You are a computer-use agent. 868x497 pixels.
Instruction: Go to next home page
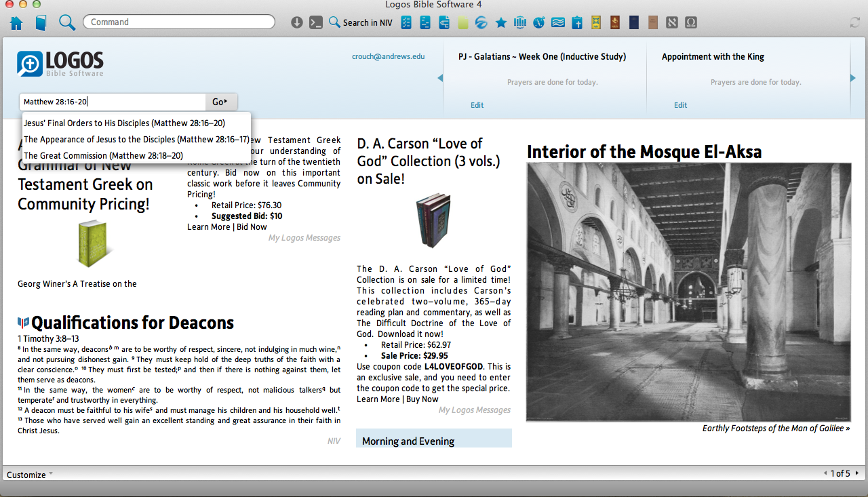[856, 473]
